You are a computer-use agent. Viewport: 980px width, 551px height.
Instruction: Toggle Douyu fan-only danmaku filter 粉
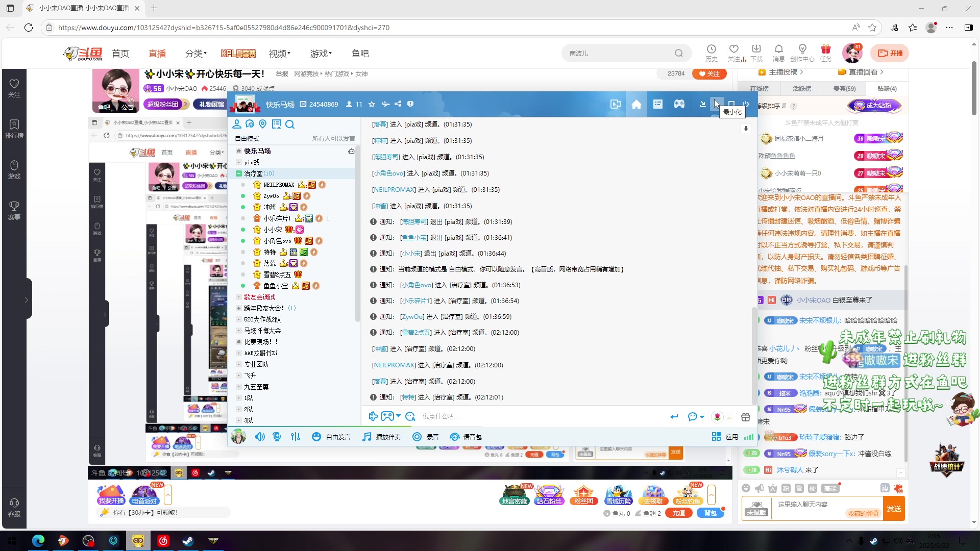coord(786,488)
